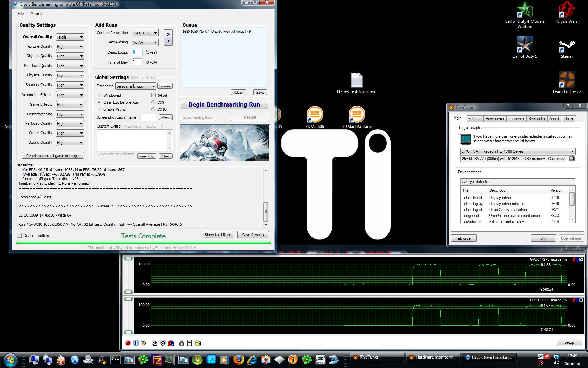
Task: Open the Overall Quality dropdown
Action: 70,37
